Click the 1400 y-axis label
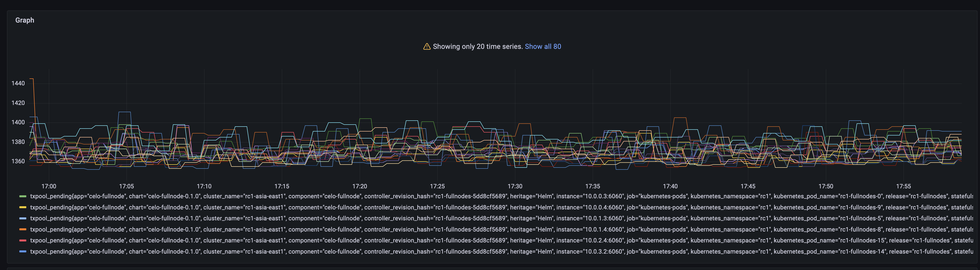The height and width of the screenshot is (270, 980). pos(18,122)
